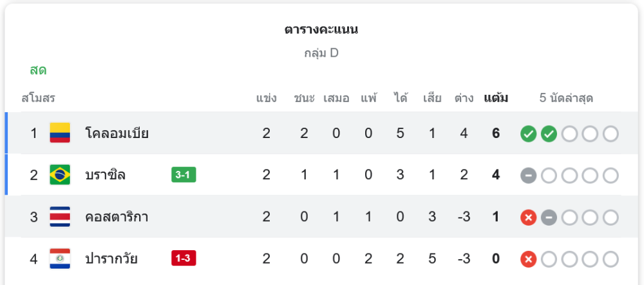This screenshot has width=644, height=285.
Task: Click Paraguay's red 1-3 live score badge
Action: click(184, 259)
